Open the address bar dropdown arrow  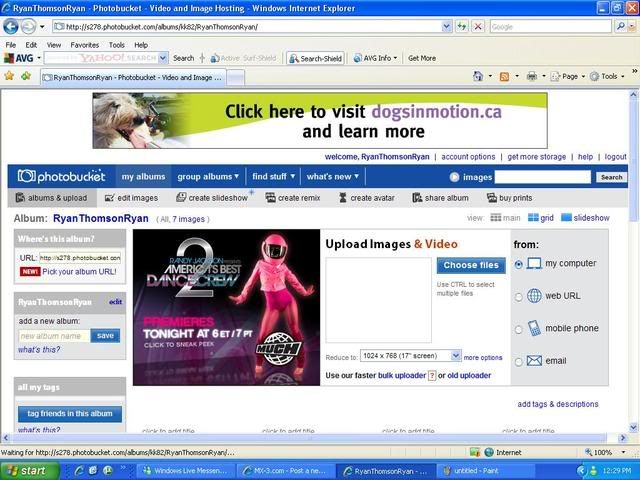pyautogui.click(x=447, y=27)
